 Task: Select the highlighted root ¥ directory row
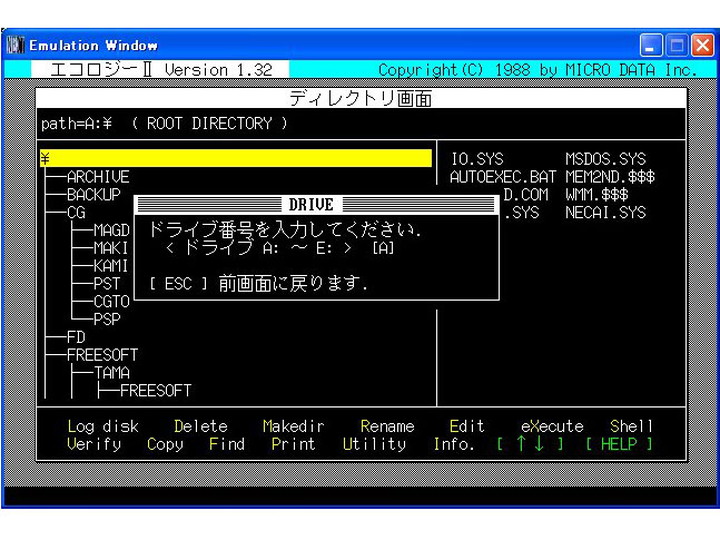236,158
